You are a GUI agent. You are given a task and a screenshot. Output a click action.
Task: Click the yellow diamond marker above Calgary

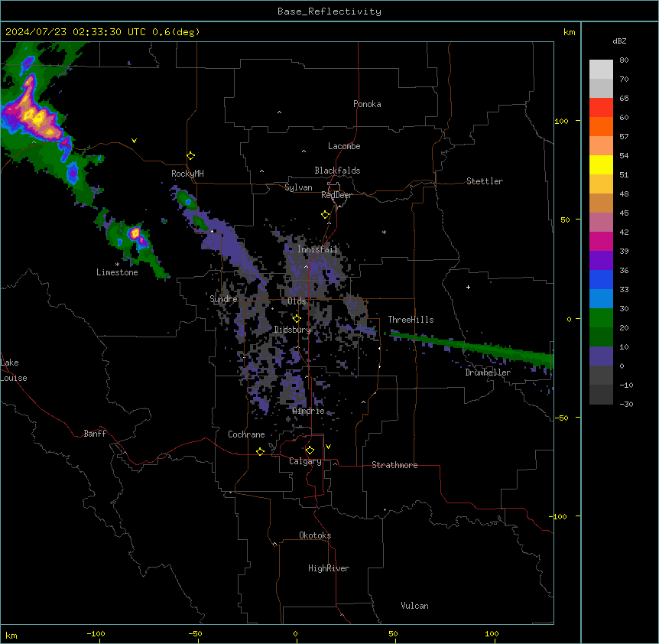coord(310,450)
